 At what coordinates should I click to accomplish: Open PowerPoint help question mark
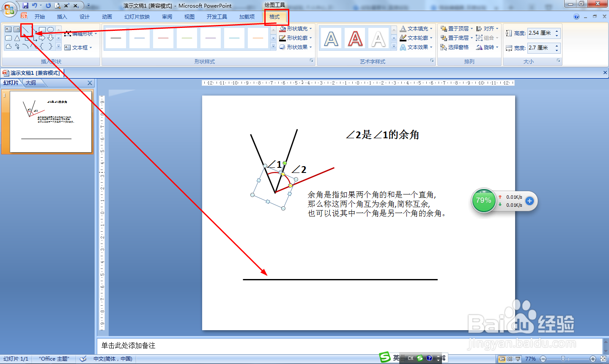[576, 16]
